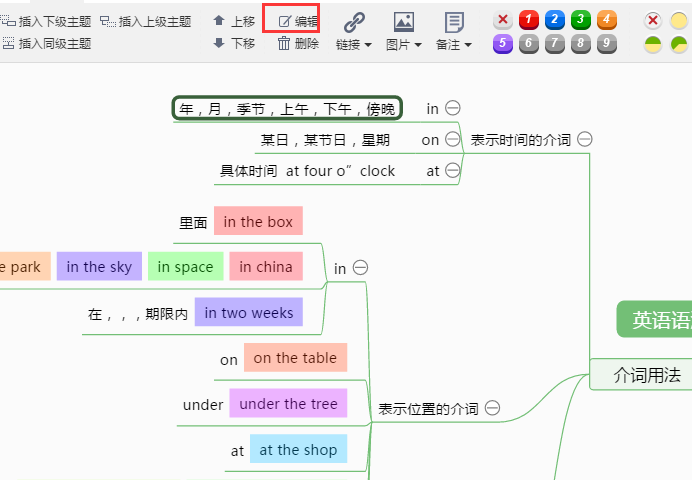This screenshot has width=692, height=480.
Task: Click Insert Parent Topic (插入上级主题)
Action: (146, 21)
